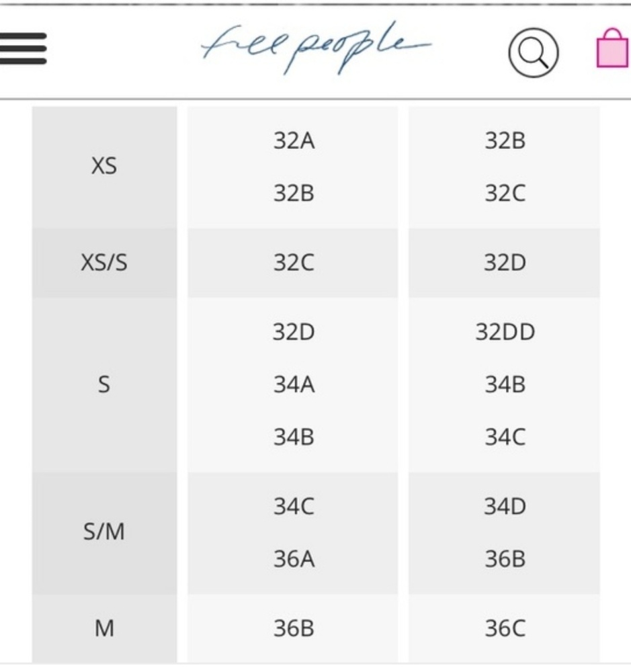Screen dimensions: 631x672
Task: Open the hamburger navigation menu
Action: tap(23, 48)
